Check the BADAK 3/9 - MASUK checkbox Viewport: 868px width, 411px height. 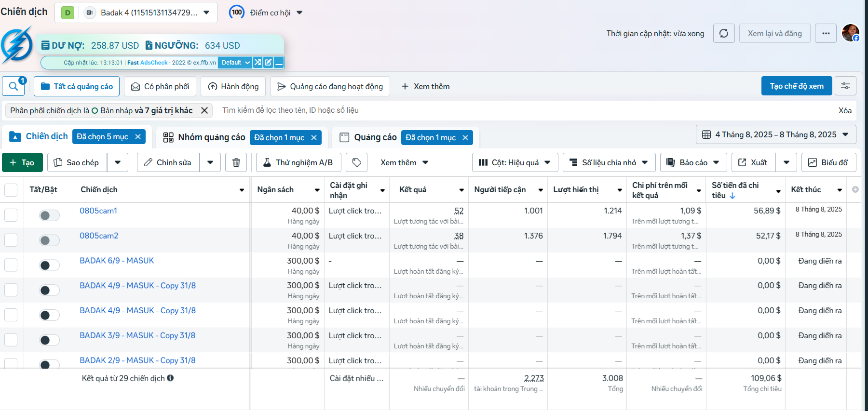pyautogui.click(x=11, y=340)
